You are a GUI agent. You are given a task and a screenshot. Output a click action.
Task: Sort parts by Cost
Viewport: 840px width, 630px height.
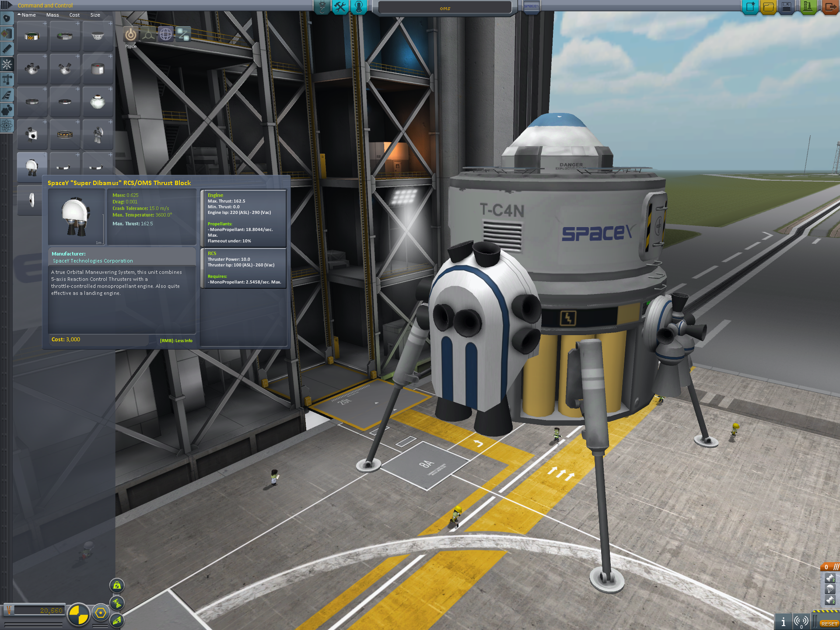tap(74, 15)
